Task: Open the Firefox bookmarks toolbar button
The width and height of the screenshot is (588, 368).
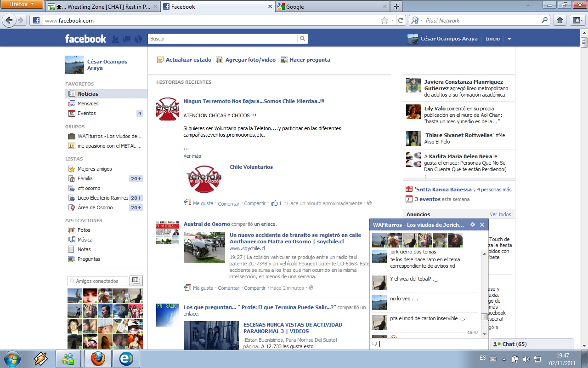Action: 577,20
